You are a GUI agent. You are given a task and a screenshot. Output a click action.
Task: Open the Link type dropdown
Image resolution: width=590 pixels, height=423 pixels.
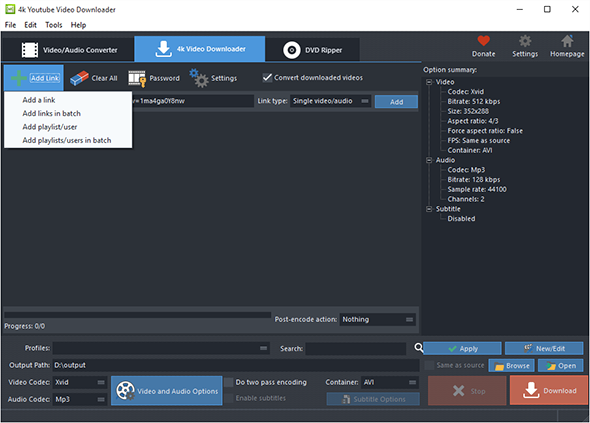pyautogui.click(x=330, y=101)
